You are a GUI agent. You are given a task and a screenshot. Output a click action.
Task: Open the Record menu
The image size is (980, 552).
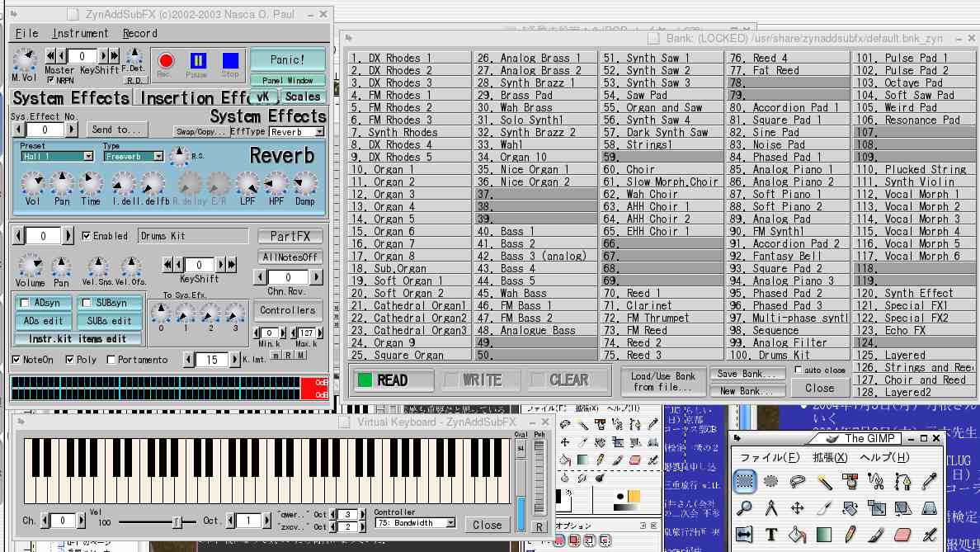[x=140, y=33]
